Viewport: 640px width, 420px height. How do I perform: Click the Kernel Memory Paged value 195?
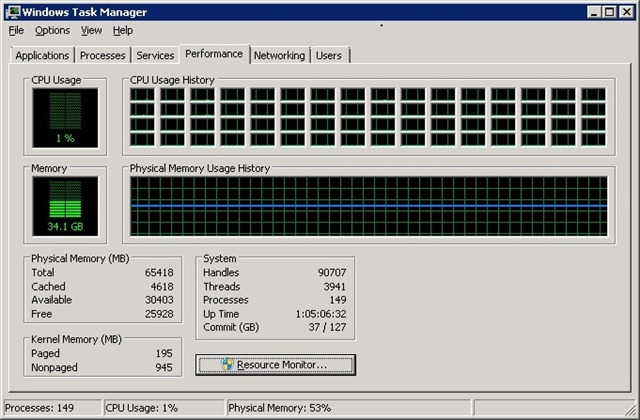pyautogui.click(x=164, y=353)
